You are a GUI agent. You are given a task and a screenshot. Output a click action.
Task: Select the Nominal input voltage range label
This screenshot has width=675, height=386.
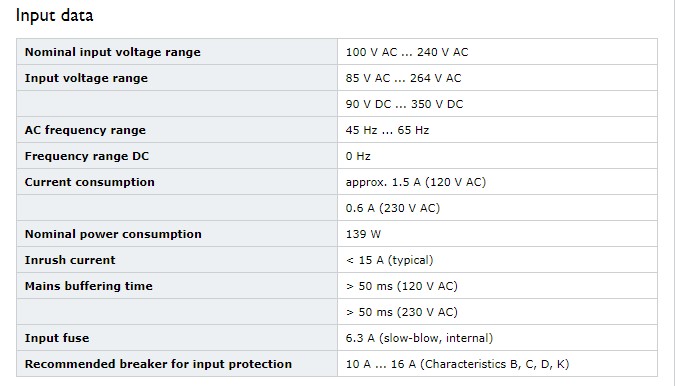(112, 52)
